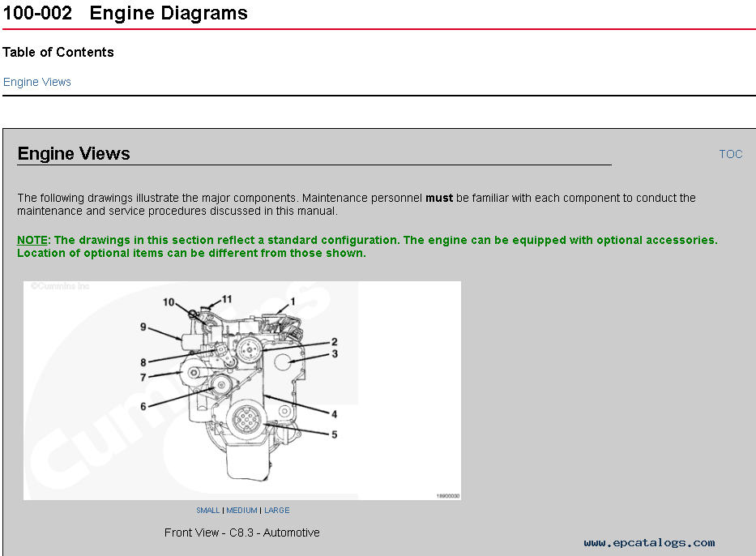Click callout number 7 on the diagram
This screenshot has width=756, height=556.
(x=143, y=377)
